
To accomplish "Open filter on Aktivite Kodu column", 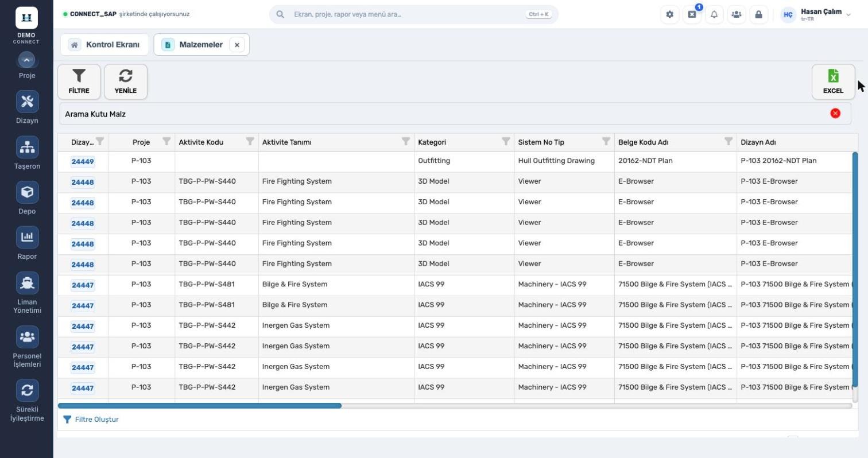I will coord(250,141).
